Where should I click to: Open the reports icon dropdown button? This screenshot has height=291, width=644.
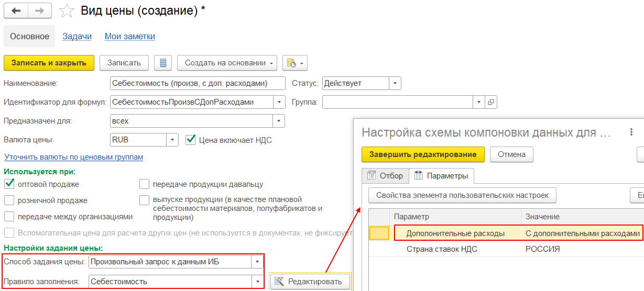(294, 63)
